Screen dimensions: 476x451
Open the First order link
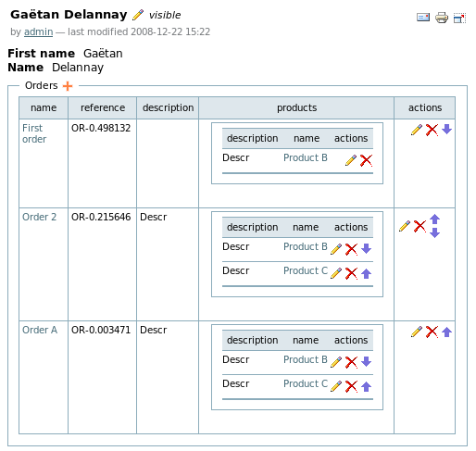point(34,133)
